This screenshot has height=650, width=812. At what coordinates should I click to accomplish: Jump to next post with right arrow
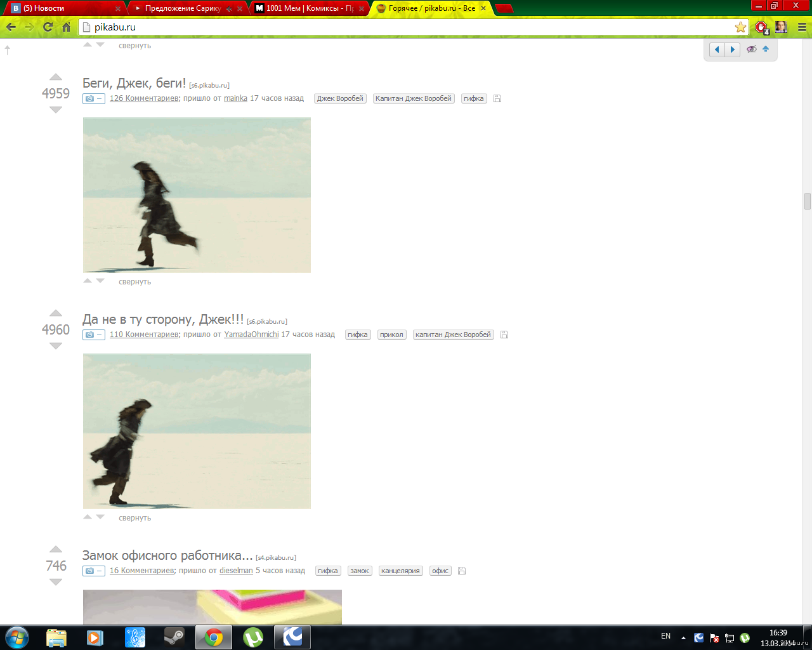733,50
